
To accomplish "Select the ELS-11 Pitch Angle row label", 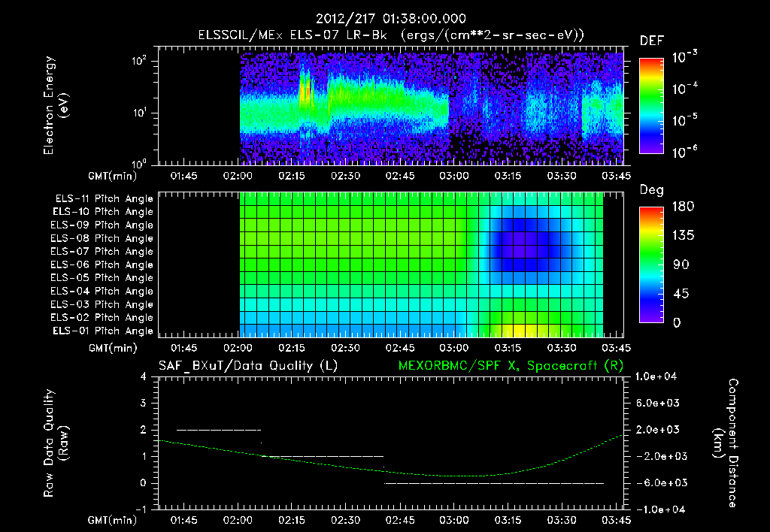I will tap(104, 199).
